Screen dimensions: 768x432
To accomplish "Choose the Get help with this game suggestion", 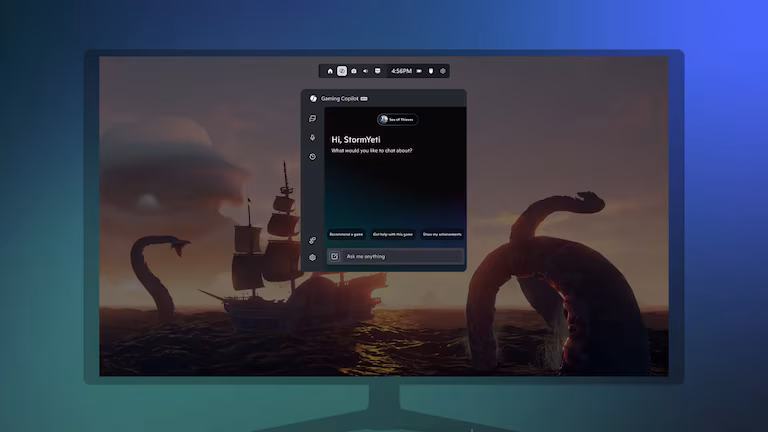I will tap(394, 234).
